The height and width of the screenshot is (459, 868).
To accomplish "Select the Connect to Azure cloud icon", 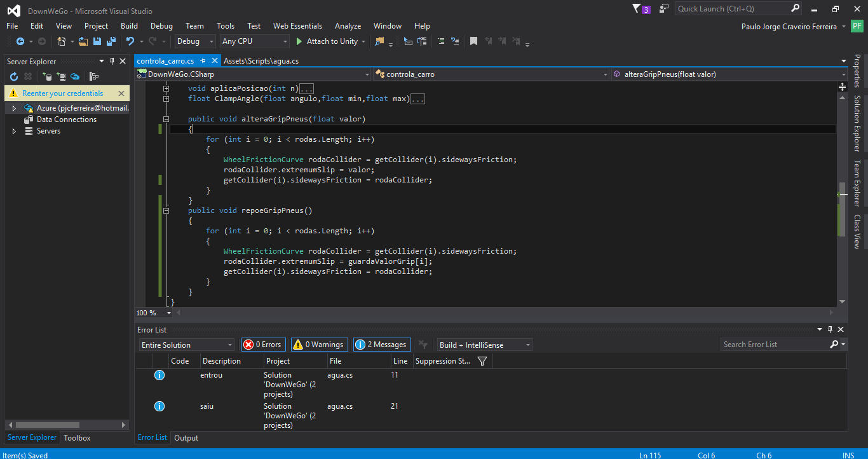I will (x=75, y=76).
